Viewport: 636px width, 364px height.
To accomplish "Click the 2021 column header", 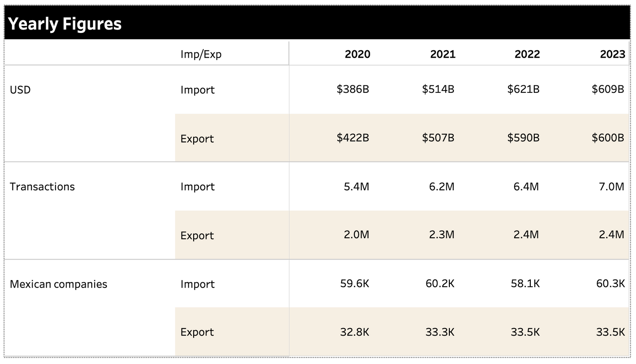I will point(442,54).
